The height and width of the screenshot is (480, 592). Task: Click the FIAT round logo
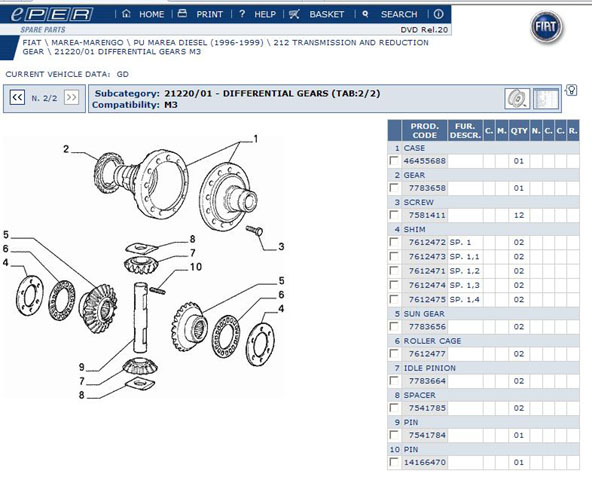pyautogui.click(x=546, y=27)
